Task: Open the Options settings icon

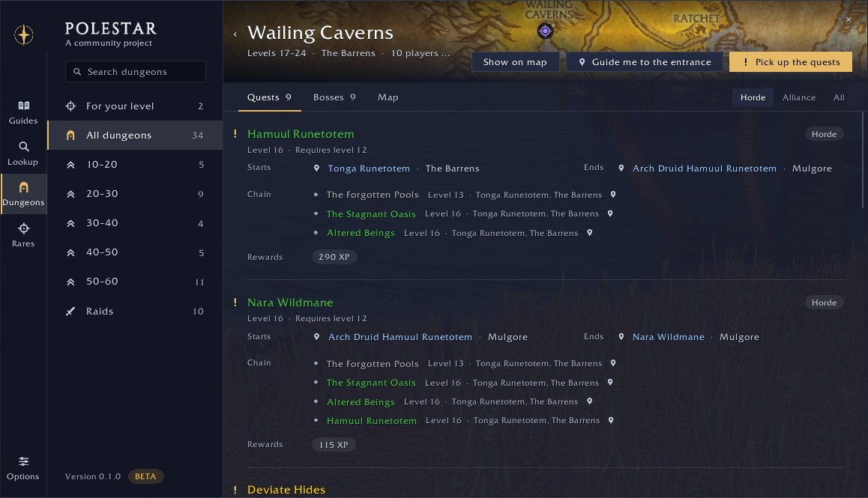Action: point(23,461)
